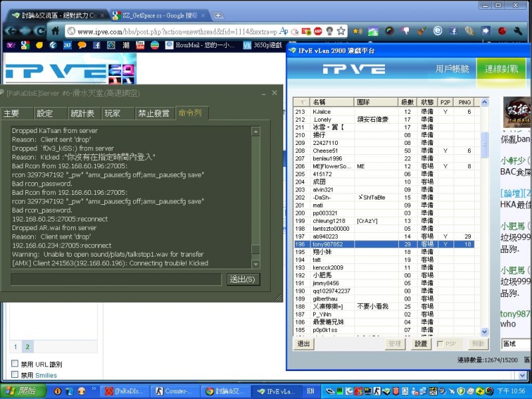Bookmark this page with the star icon
Image resolution: width=532 pixels, height=399 pixels.
(341, 31)
